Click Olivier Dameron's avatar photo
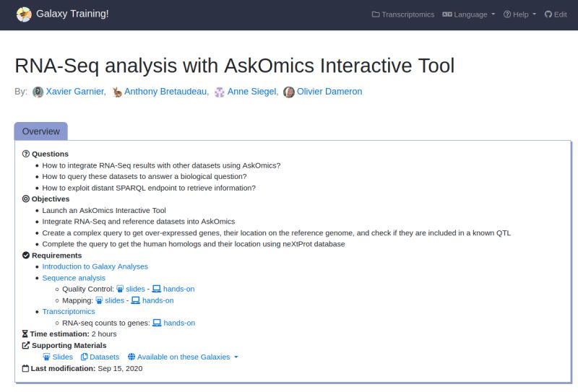578x392 pixels. (288, 92)
